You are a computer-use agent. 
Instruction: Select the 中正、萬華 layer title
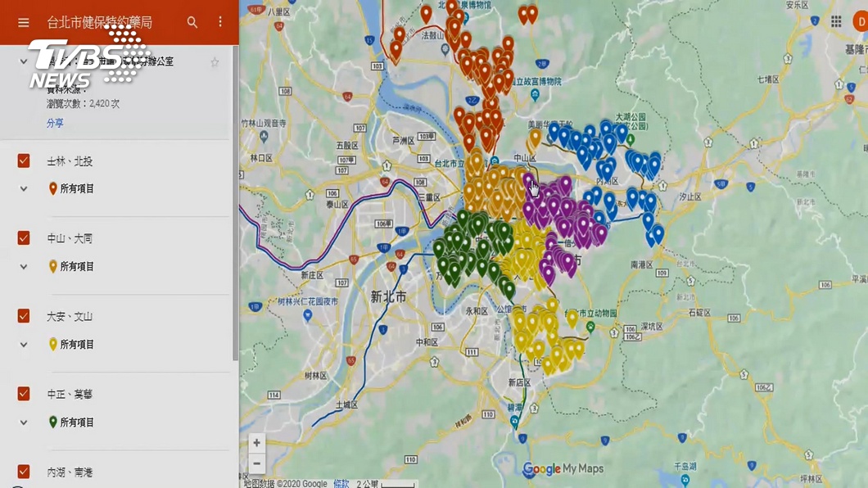[x=70, y=395]
